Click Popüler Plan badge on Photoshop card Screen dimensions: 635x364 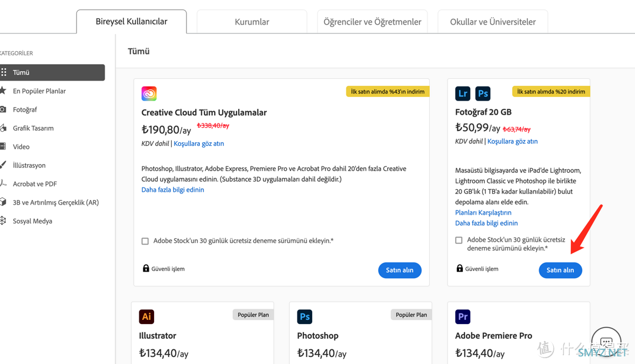(411, 315)
